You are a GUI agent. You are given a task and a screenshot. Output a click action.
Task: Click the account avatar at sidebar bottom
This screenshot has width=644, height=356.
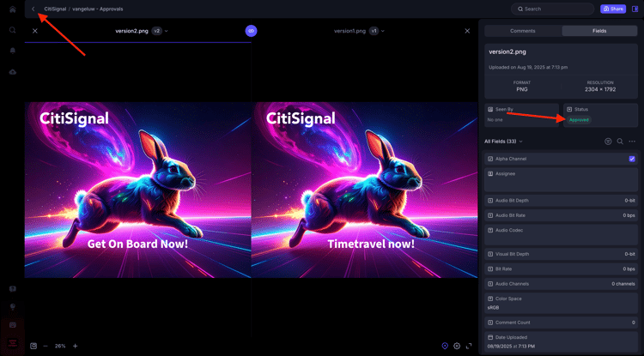13,342
